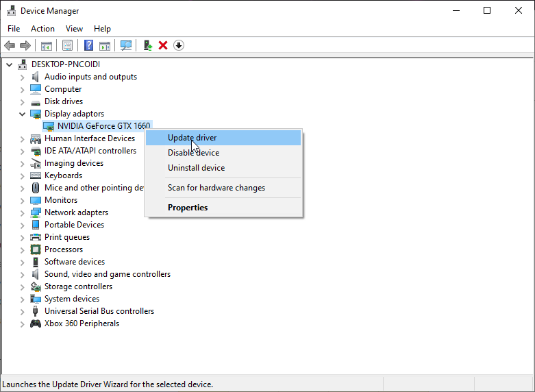Open the Action menu
This screenshot has width=535, height=392.
[x=42, y=29]
